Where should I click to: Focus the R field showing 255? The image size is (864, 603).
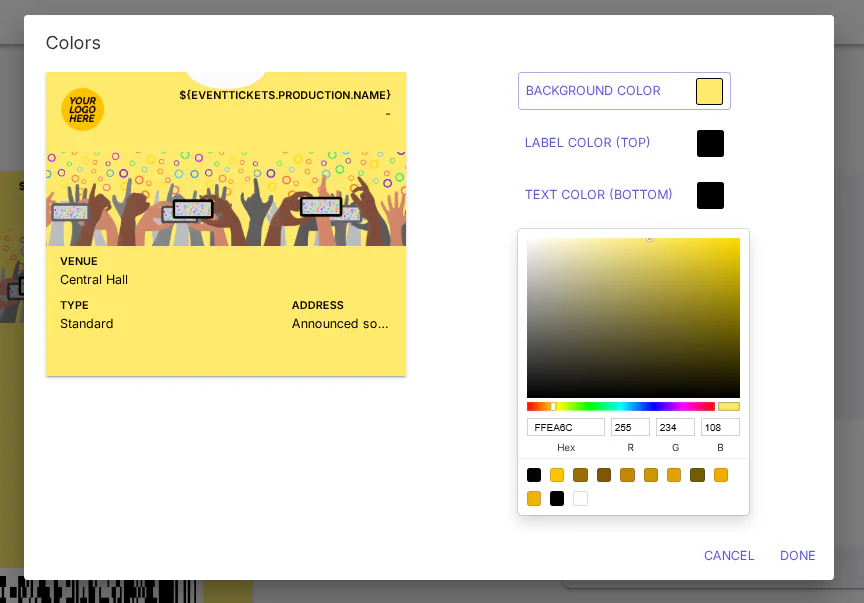tap(630, 427)
